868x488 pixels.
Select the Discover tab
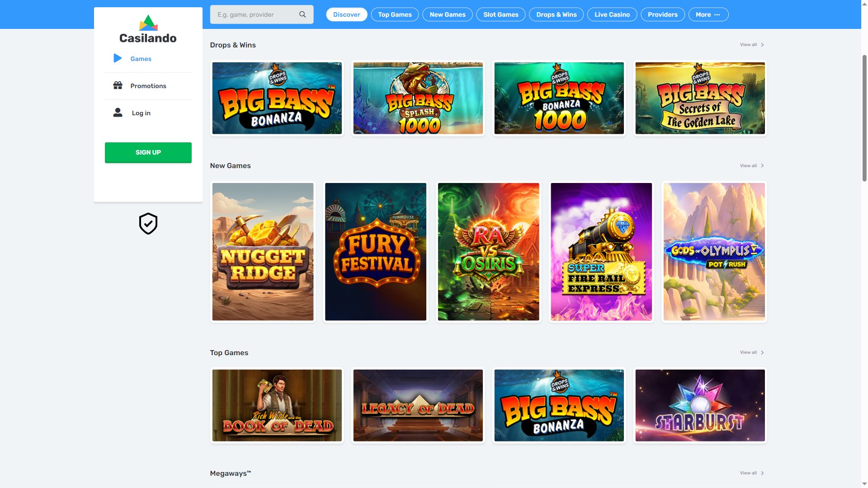pyautogui.click(x=346, y=14)
